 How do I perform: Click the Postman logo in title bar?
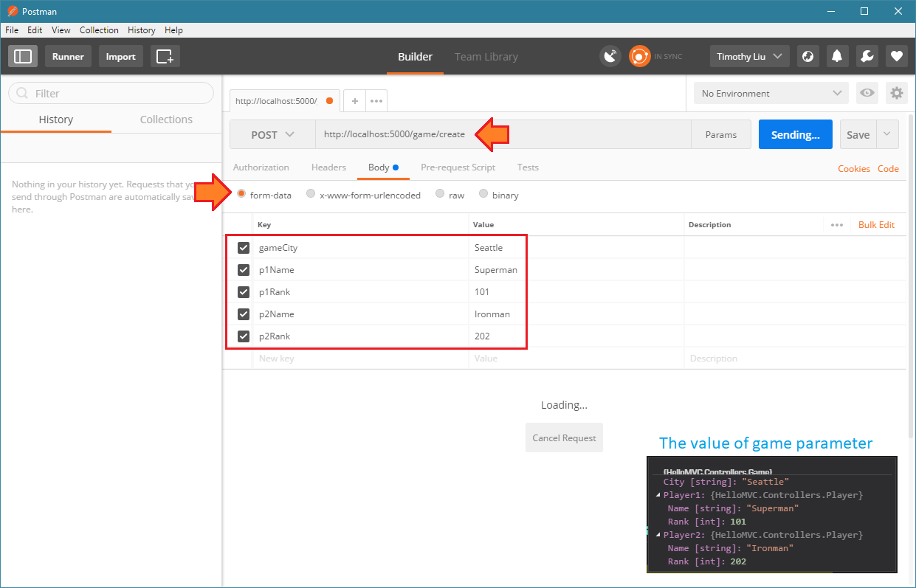(x=12, y=11)
